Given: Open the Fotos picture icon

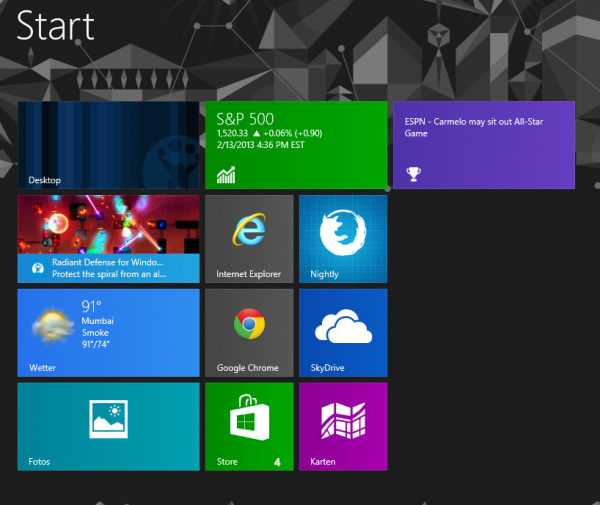Looking at the screenshot, I should click(108, 419).
